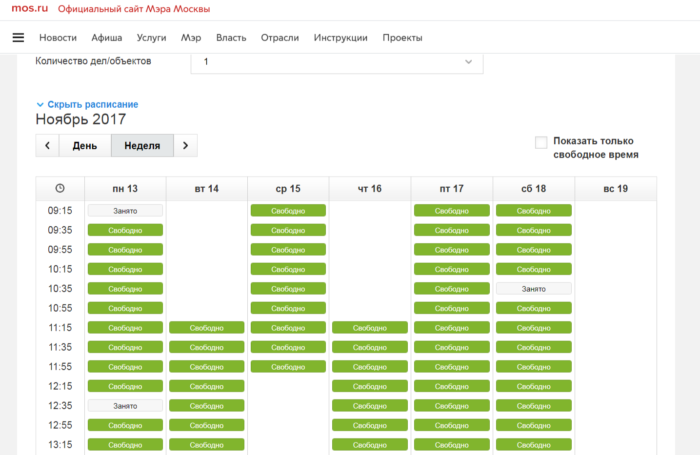
Task: Switch to 'Неделя' view
Action: coord(142,146)
